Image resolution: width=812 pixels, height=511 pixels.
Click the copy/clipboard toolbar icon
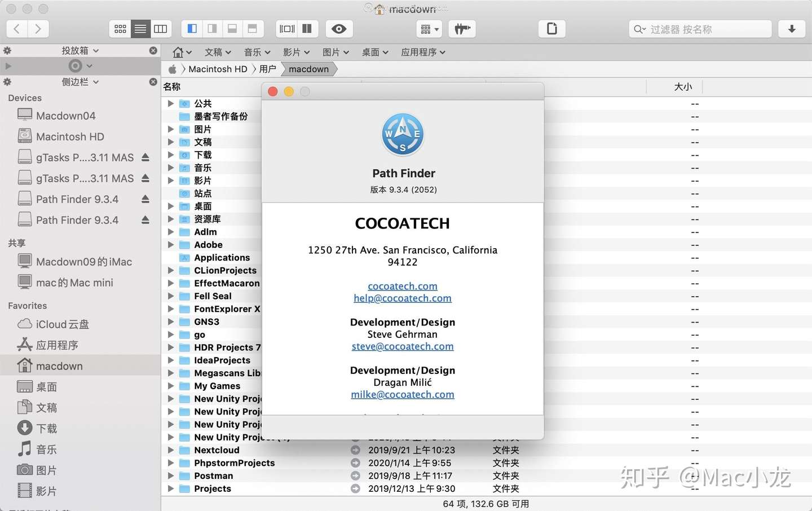click(x=552, y=29)
